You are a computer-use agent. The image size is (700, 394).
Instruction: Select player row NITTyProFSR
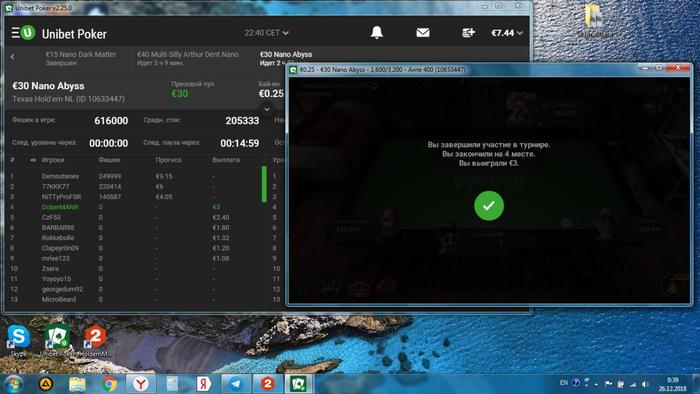tap(134, 197)
